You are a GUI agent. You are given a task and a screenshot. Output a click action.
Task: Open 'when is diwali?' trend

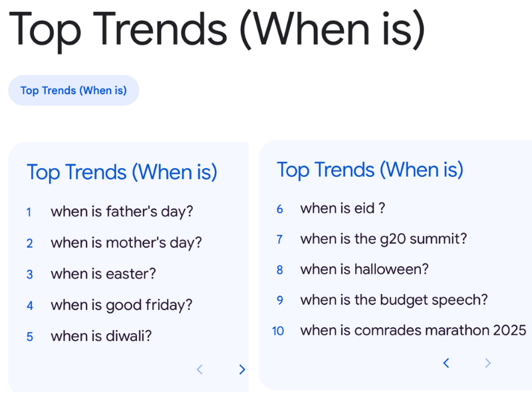coord(104,336)
